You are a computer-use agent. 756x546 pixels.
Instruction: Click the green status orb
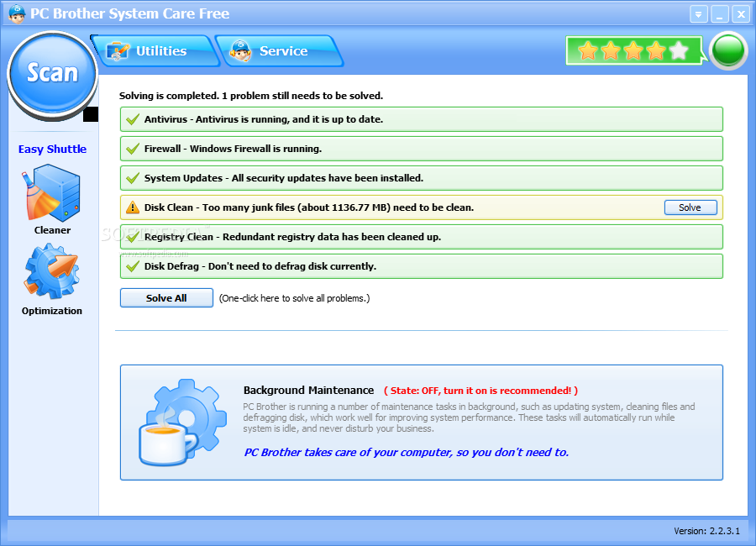[728, 50]
